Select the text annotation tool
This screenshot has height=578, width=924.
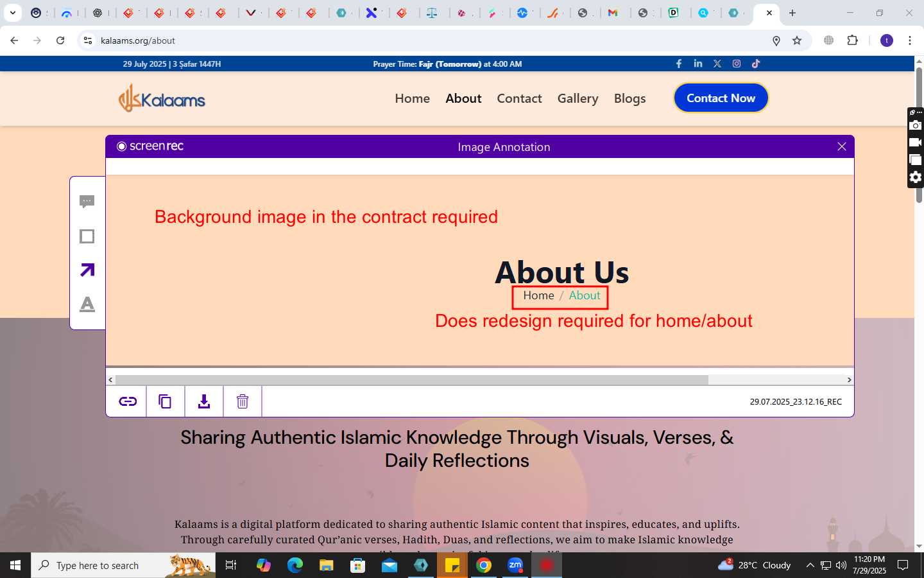[x=87, y=304]
